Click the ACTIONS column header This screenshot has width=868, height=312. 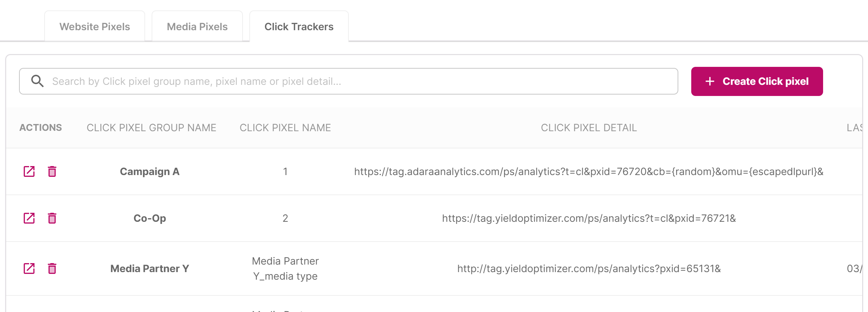(x=41, y=128)
